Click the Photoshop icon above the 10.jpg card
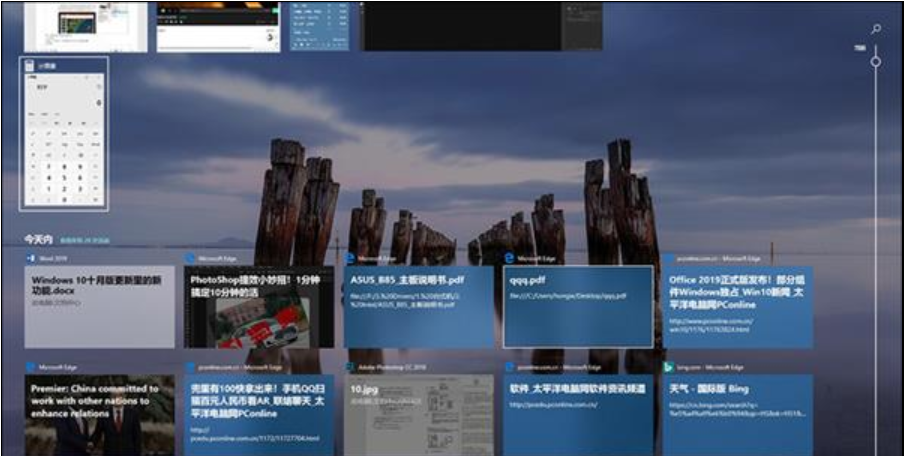Viewport: 908px width, 456px height. point(350,367)
